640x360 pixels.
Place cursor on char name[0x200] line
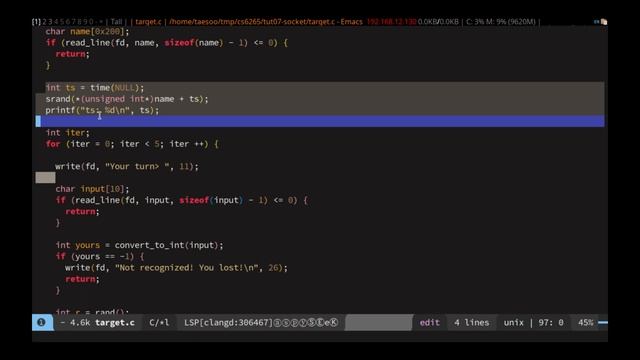87,31
